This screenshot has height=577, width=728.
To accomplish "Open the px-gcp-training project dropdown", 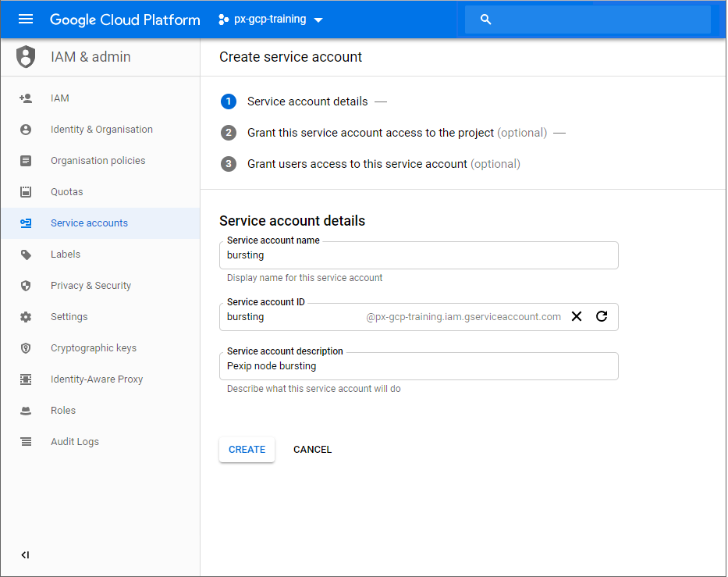I will click(x=271, y=20).
